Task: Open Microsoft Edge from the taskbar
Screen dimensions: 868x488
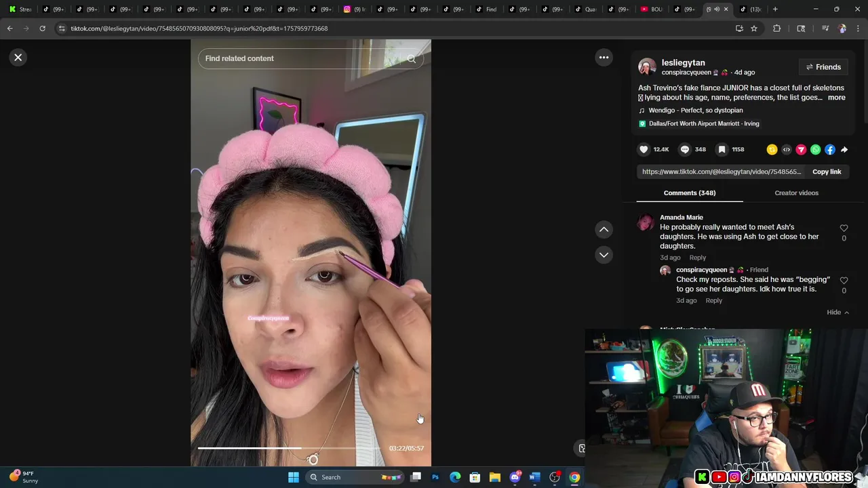Action: [455, 477]
